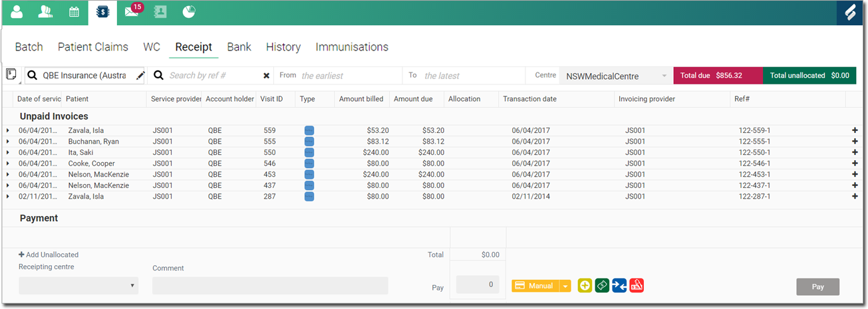This screenshot has width=868, height=309.
Task: Expand the row for visit ID 559
Action: [8, 131]
